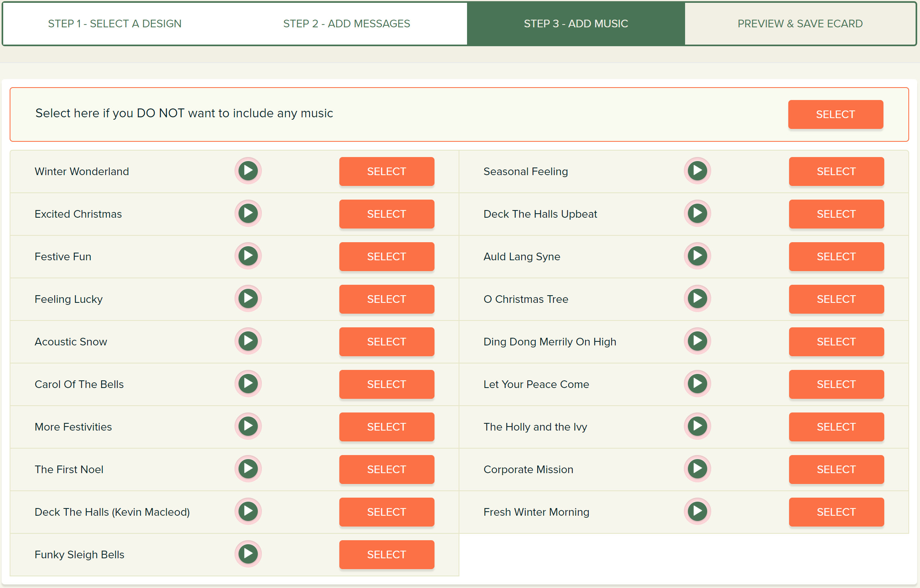Preview the Feeling Lucky track
The height and width of the screenshot is (588, 920).
[x=248, y=298]
